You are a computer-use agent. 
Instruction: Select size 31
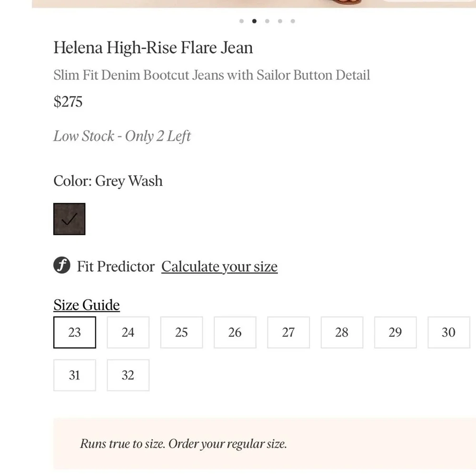click(x=74, y=375)
